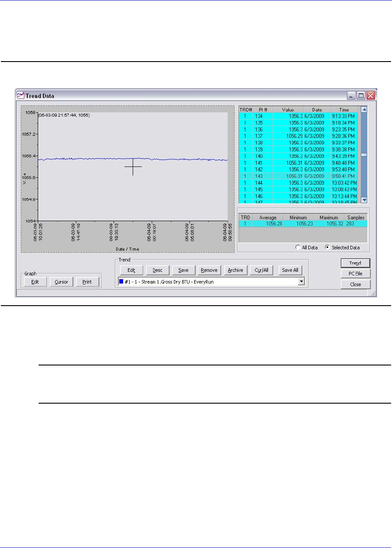Select the All Data radio button
Screen dimensions: 392x548
(297, 248)
